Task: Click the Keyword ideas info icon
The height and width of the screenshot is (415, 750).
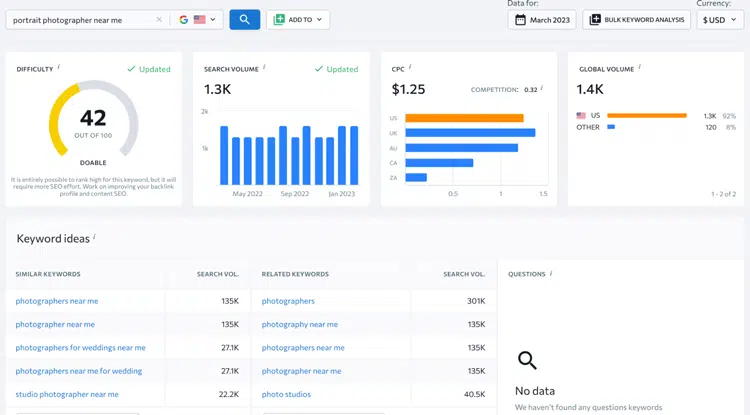Action: pos(95,236)
